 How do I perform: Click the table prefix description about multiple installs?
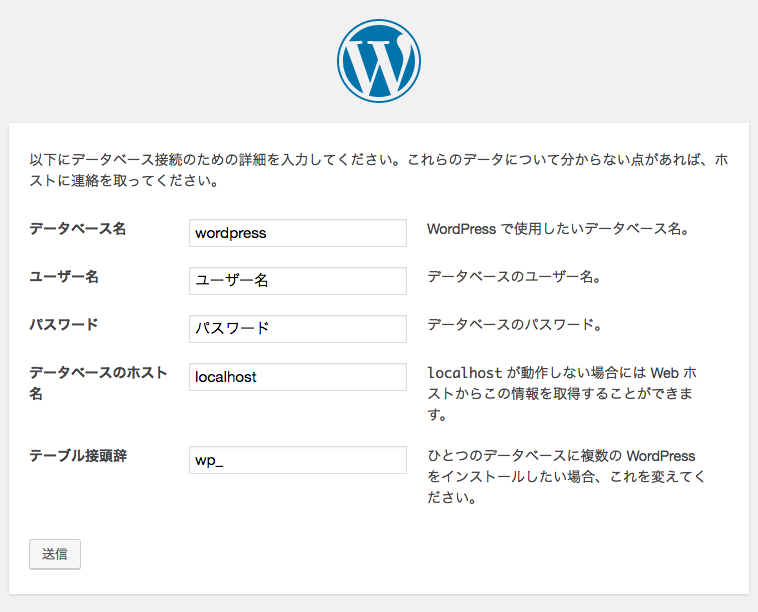[566, 477]
